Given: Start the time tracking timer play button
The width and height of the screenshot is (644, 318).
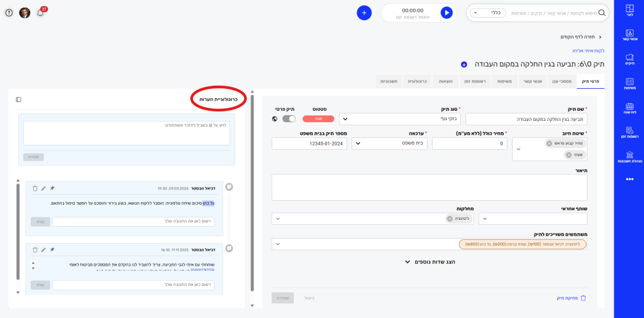Looking at the screenshot, I should [446, 13].
